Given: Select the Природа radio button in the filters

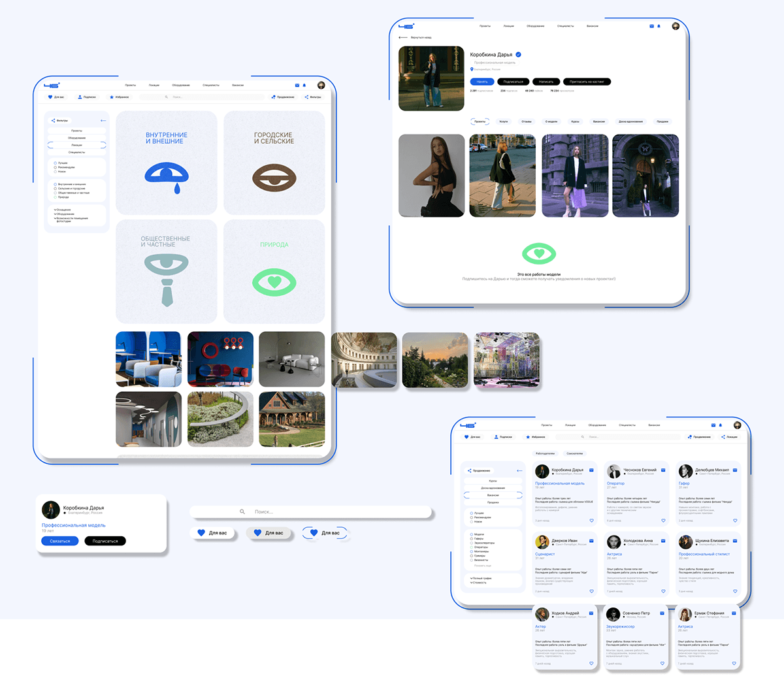Looking at the screenshot, I should click(55, 197).
